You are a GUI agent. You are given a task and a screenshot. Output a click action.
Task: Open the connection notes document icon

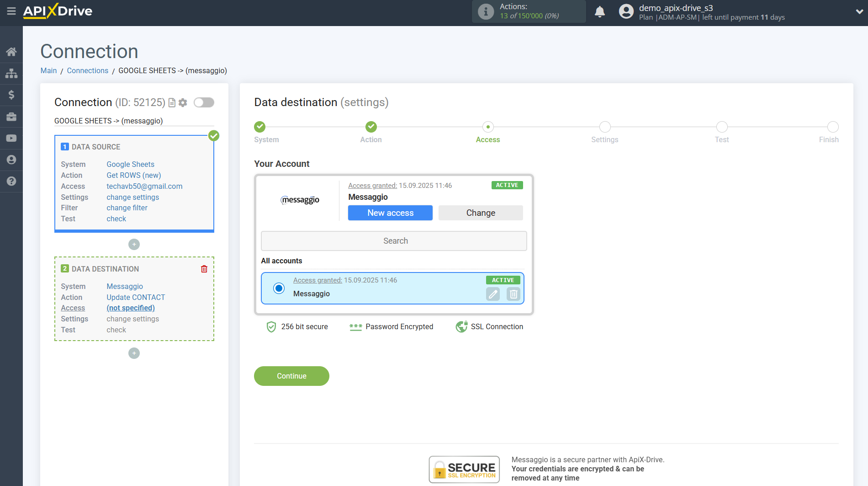click(172, 103)
